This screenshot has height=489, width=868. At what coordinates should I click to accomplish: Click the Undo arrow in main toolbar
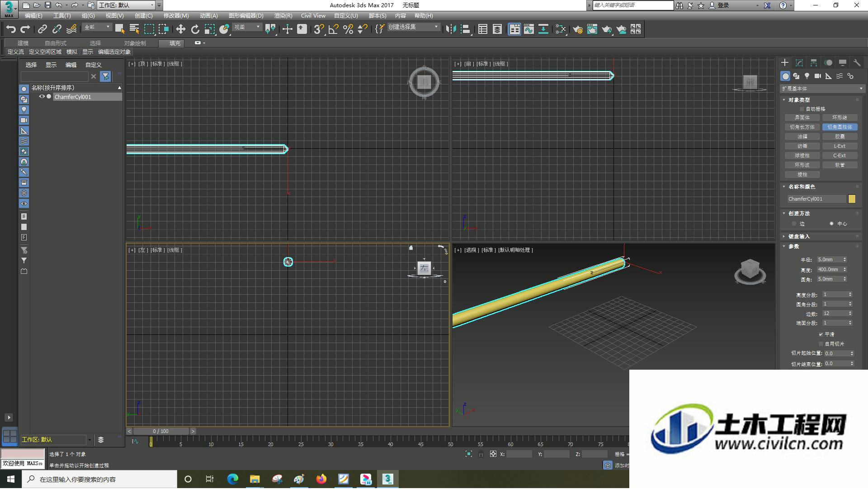[11, 29]
